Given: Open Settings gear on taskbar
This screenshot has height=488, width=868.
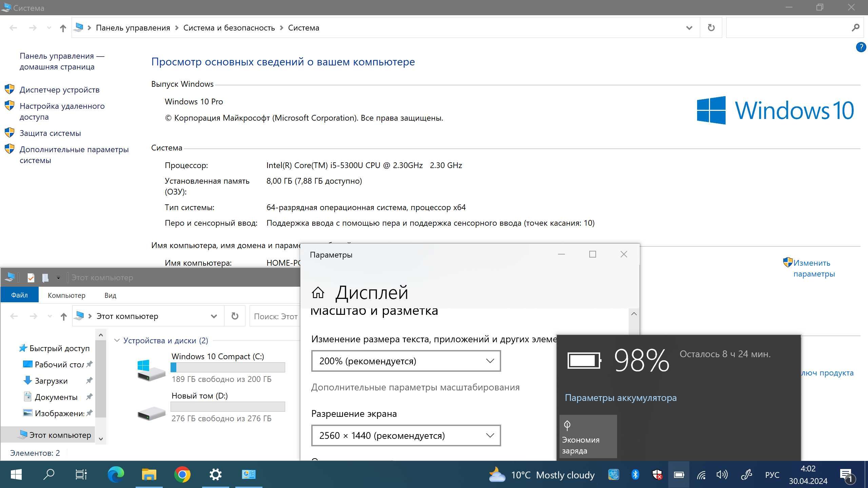Looking at the screenshot, I should [x=215, y=474].
